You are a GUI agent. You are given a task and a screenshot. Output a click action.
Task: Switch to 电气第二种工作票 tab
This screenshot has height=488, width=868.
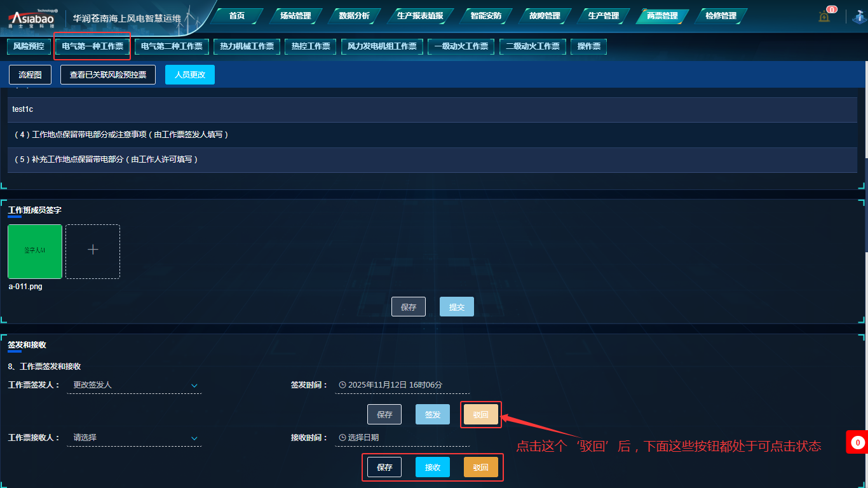pyautogui.click(x=172, y=46)
